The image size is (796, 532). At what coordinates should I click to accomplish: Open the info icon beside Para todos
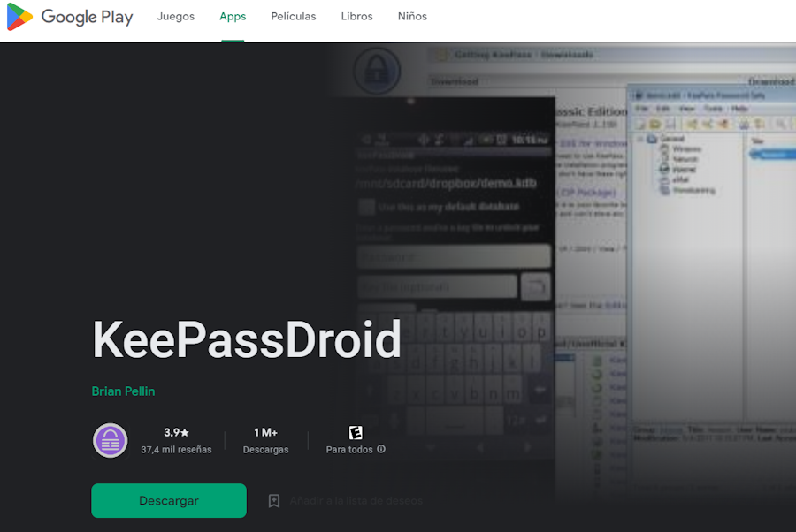point(381,449)
